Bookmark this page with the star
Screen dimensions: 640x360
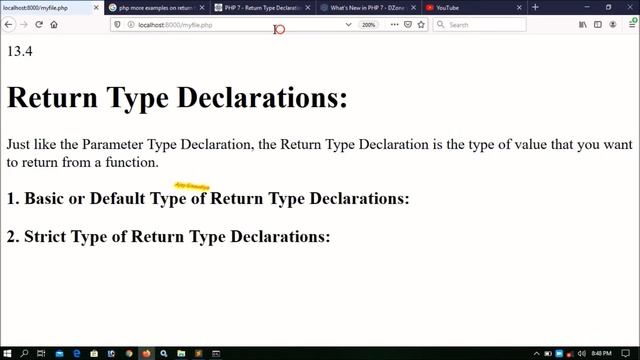tap(421, 24)
